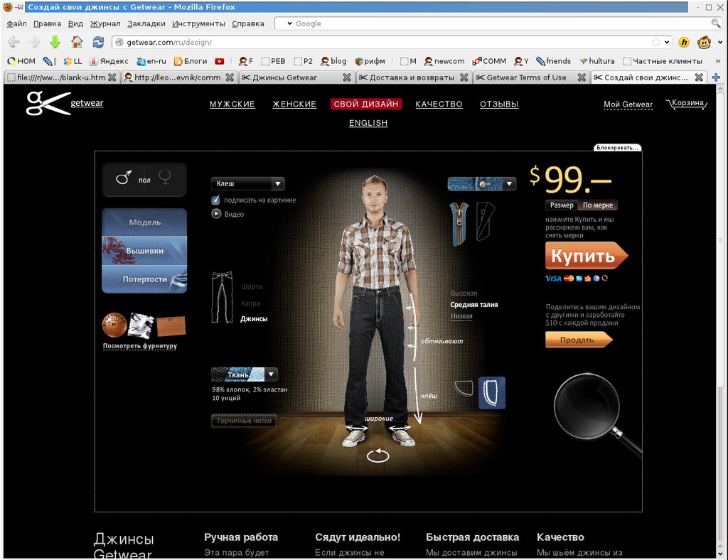Choose 'Джинсы' length option
The width and height of the screenshot is (728, 560).
(x=254, y=319)
